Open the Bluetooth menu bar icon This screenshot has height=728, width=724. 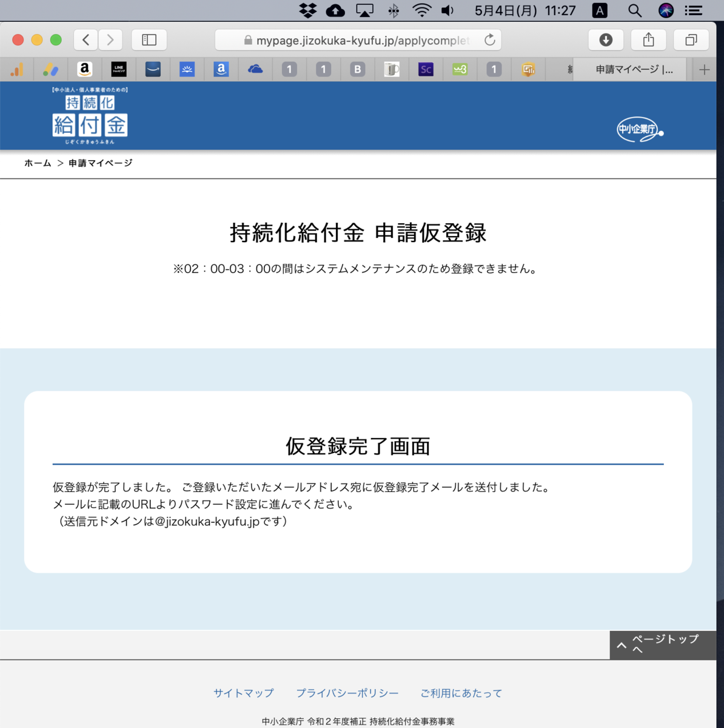394,10
